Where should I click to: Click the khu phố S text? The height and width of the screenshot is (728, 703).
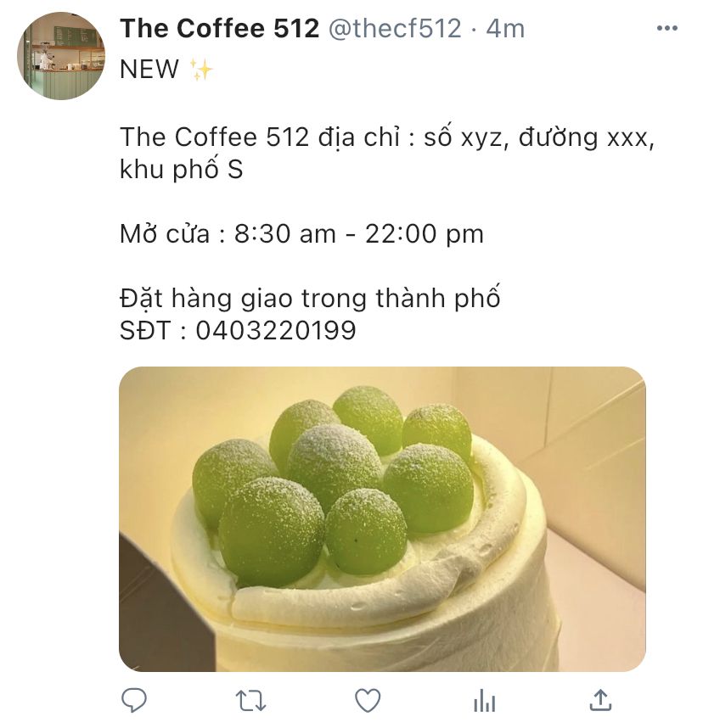click(x=181, y=170)
